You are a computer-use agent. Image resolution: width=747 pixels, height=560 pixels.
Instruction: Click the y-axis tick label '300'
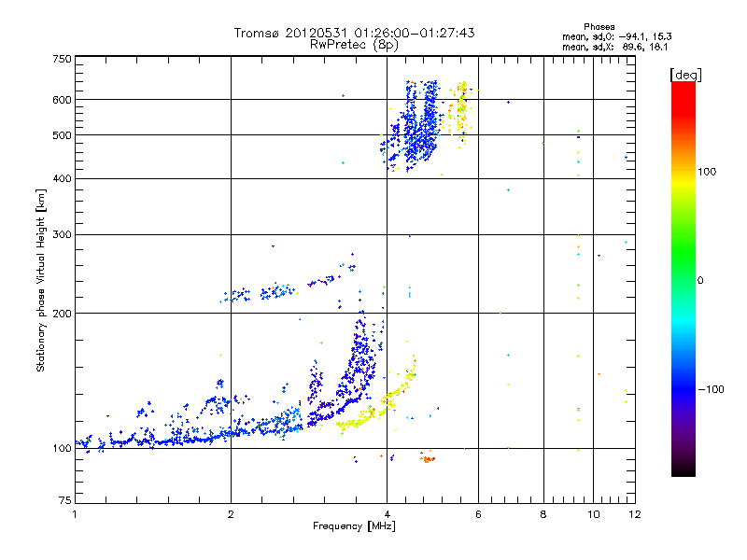[x=62, y=234]
